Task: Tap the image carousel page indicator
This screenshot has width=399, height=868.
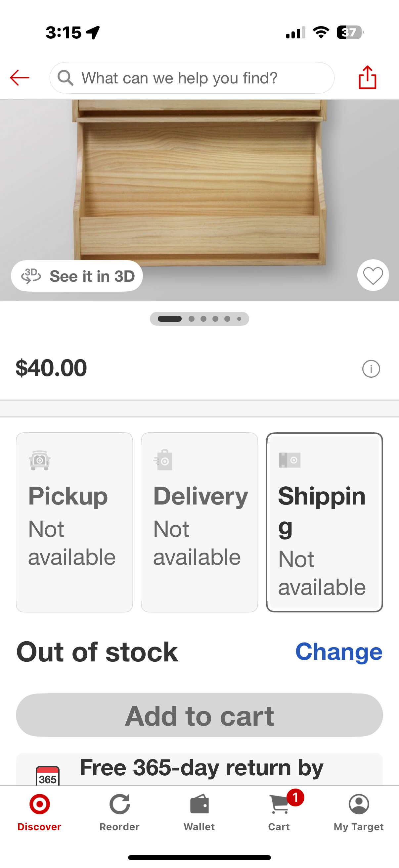Action: point(199,319)
